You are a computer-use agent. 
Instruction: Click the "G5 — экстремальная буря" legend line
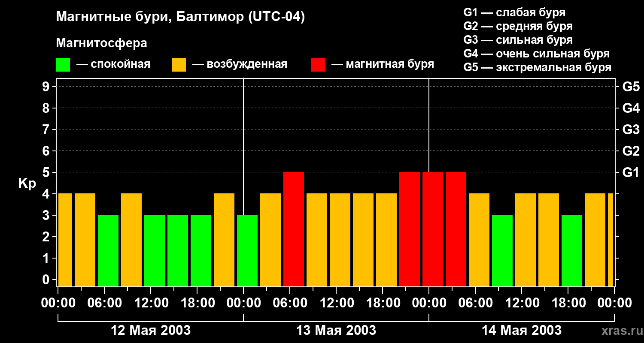tap(537, 67)
